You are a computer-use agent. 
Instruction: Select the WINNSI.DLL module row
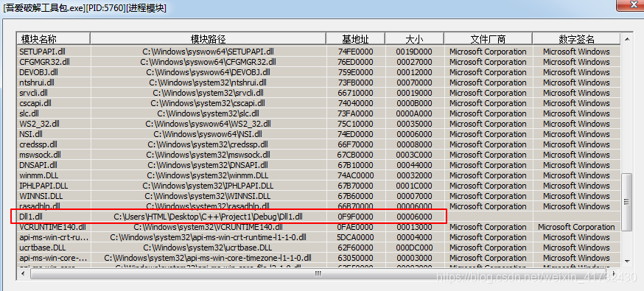click(x=318, y=196)
